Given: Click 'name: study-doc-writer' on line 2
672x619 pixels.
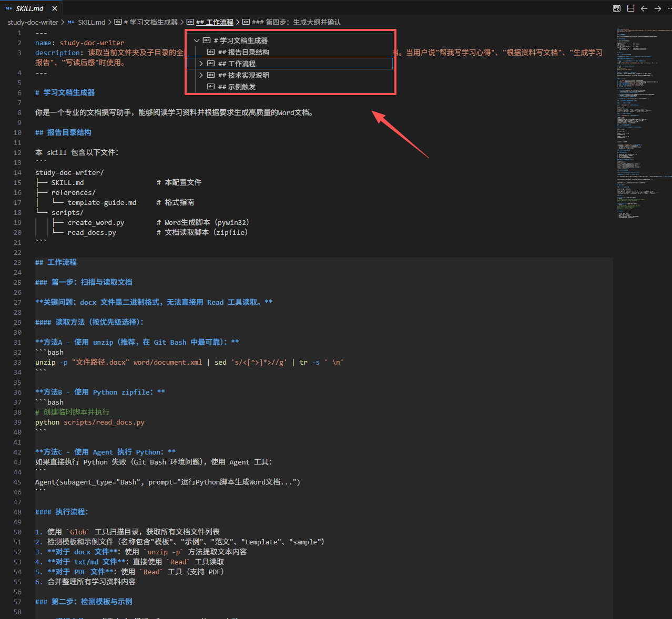Looking at the screenshot, I should 80,43.
